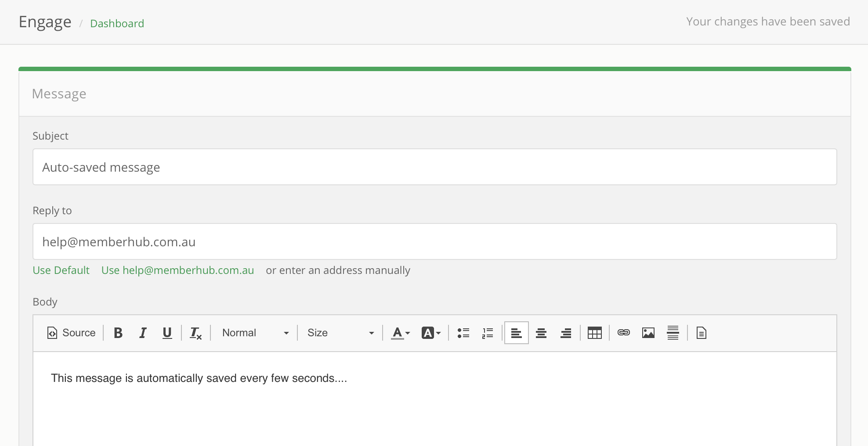Open the font Size dropdown
This screenshot has height=446, width=868.
coord(340,333)
